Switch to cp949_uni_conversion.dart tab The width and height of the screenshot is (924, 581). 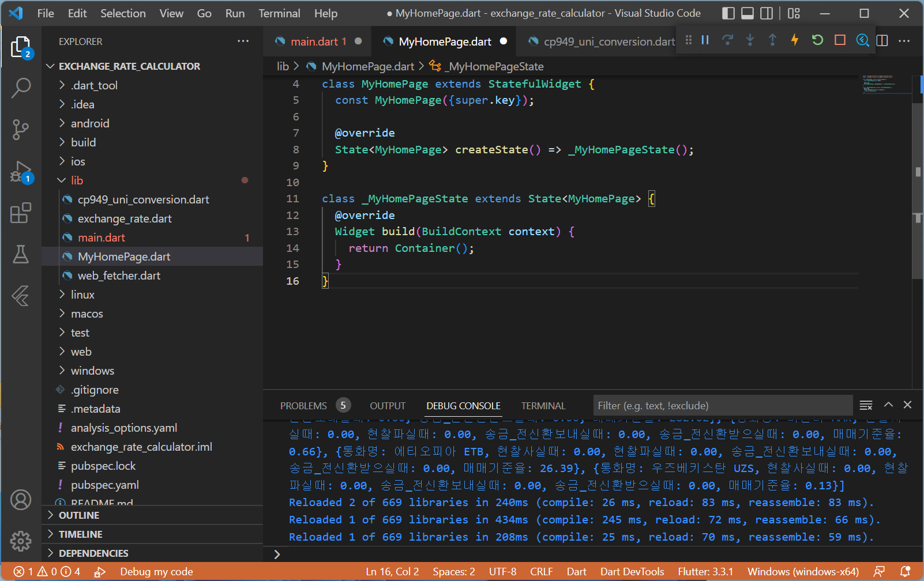pyautogui.click(x=609, y=41)
